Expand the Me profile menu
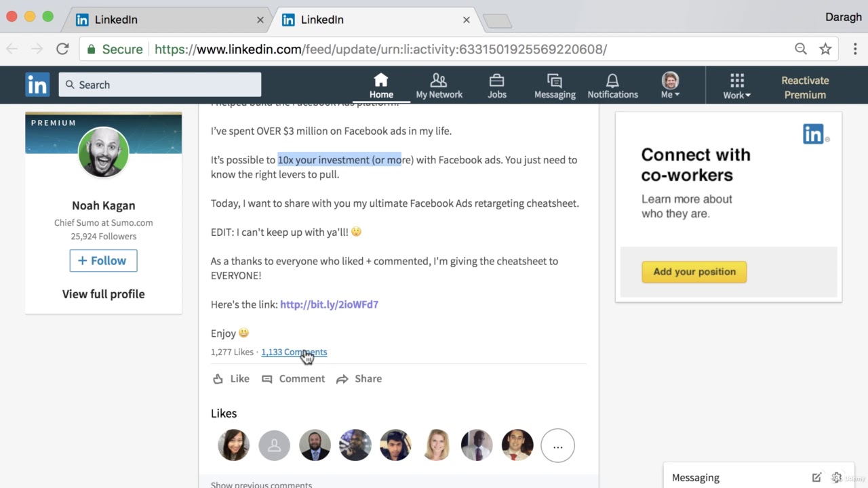The width and height of the screenshot is (868, 488). coord(670,85)
